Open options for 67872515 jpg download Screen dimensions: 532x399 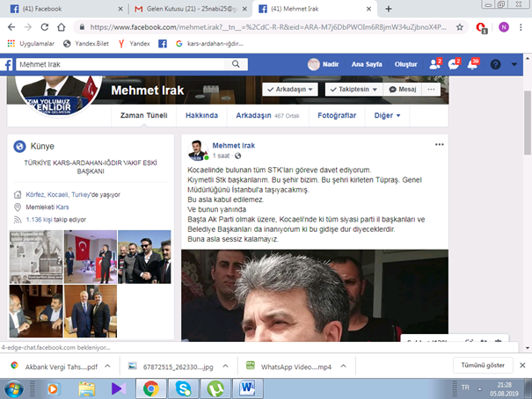tap(225, 366)
